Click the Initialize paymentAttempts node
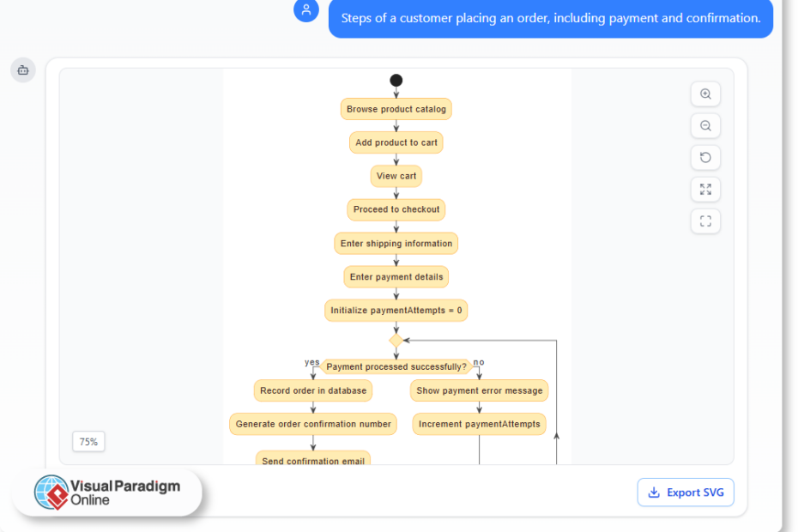 pyautogui.click(x=396, y=310)
